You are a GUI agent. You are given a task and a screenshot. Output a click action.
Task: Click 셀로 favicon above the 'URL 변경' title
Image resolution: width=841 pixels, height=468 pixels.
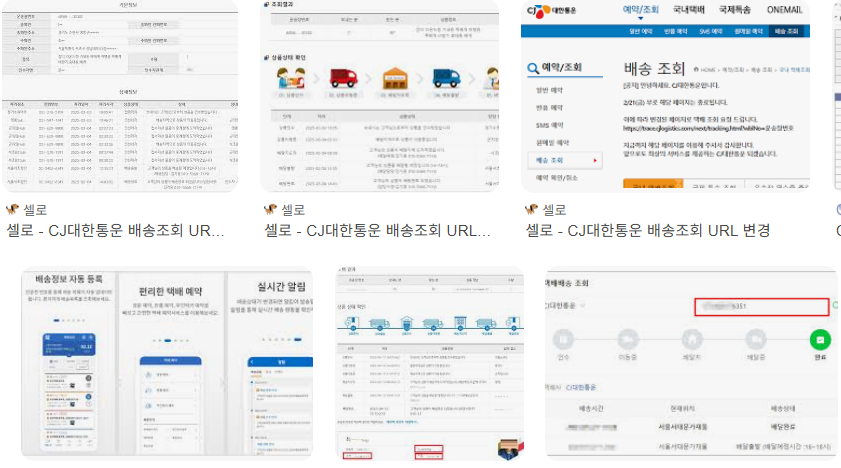tap(532, 210)
